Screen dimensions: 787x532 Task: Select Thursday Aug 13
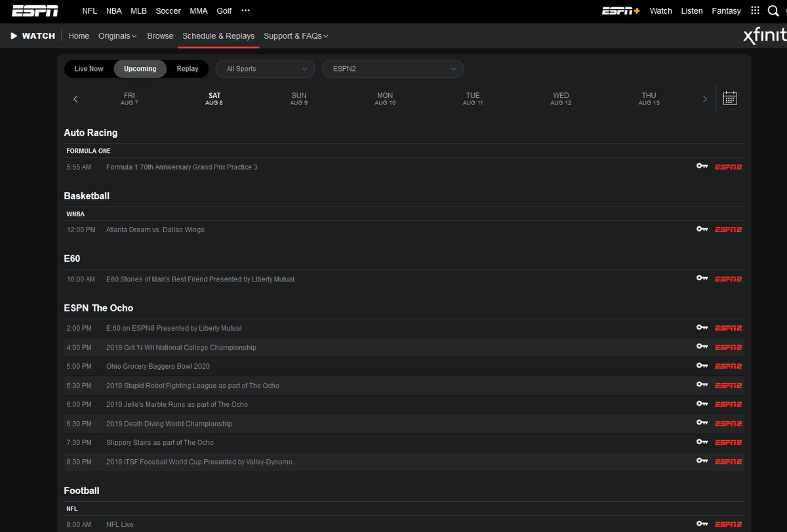pyautogui.click(x=649, y=99)
